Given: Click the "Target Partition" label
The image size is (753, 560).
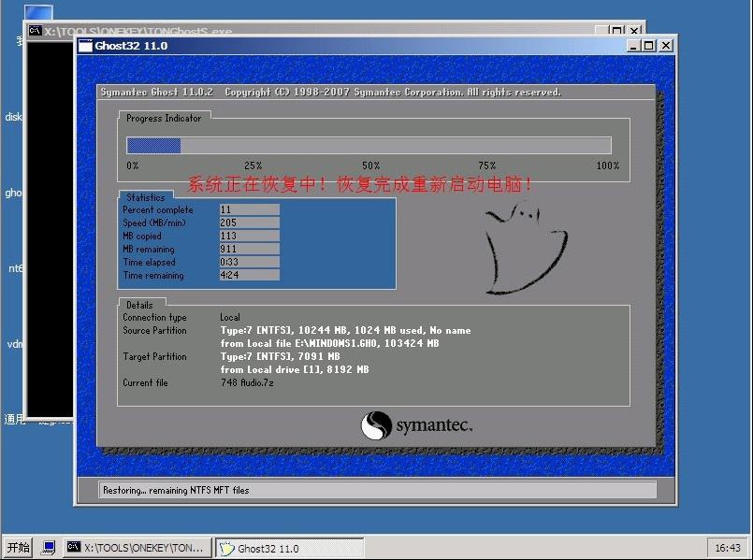Looking at the screenshot, I should coord(154,356).
